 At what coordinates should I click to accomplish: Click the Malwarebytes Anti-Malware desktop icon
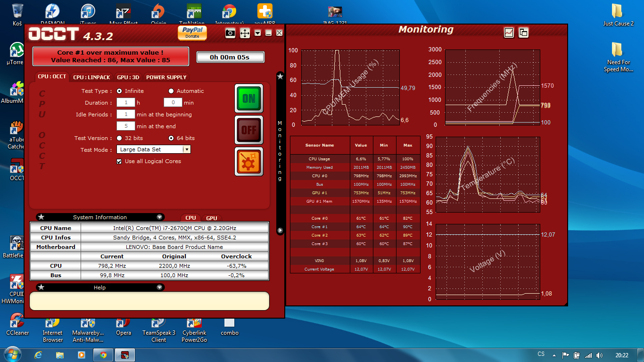(88, 329)
